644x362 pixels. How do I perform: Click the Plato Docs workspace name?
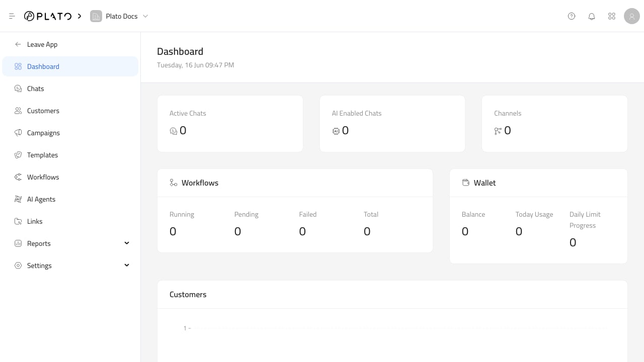pos(122,16)
